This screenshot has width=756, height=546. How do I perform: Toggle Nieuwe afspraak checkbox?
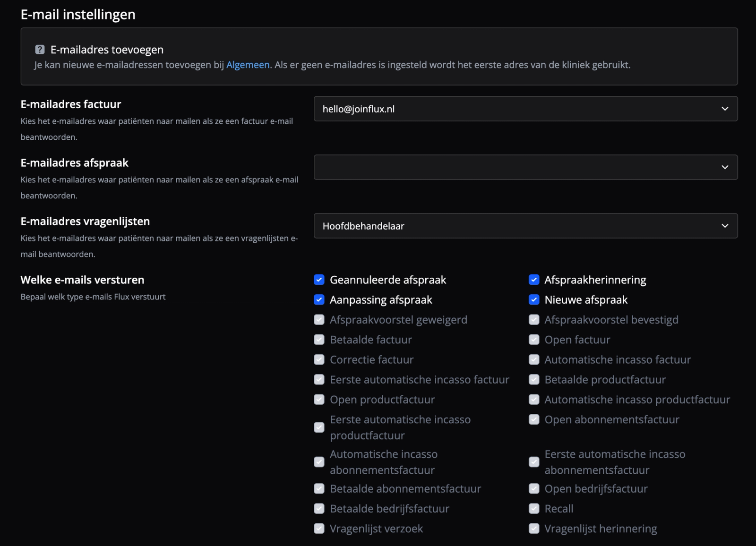coord(534,299)
